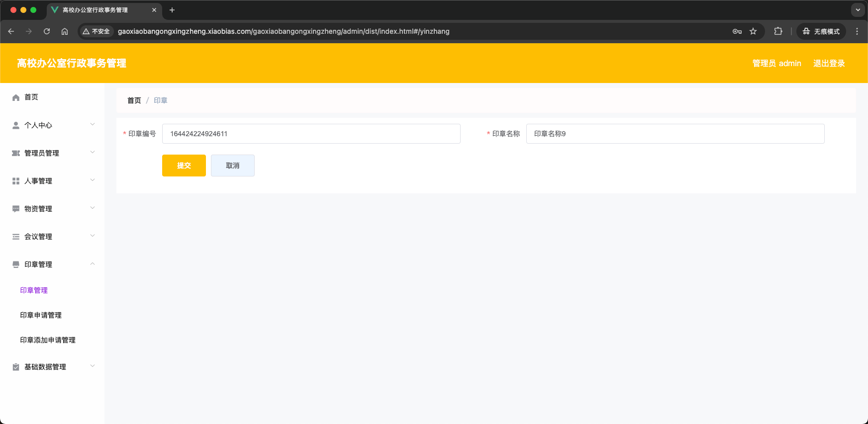Click the browser home icon
The height and width of the screenshot is (424, 868).
(x=65, y=31)
